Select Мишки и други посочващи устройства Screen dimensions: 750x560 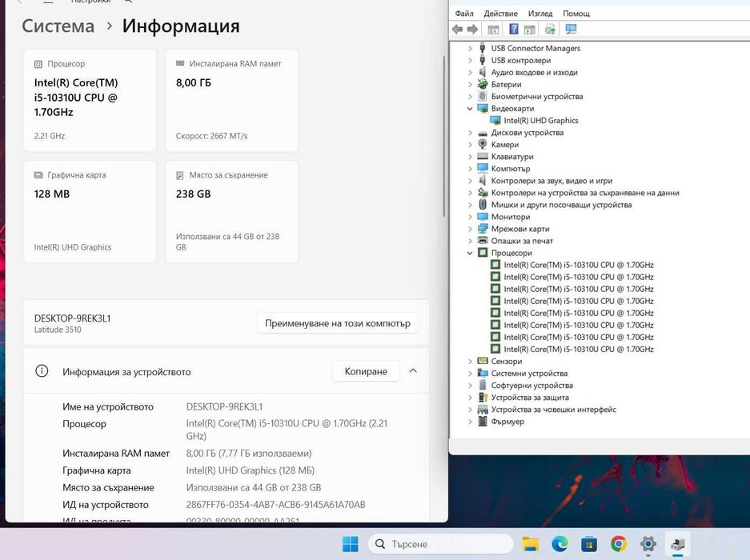561,205
